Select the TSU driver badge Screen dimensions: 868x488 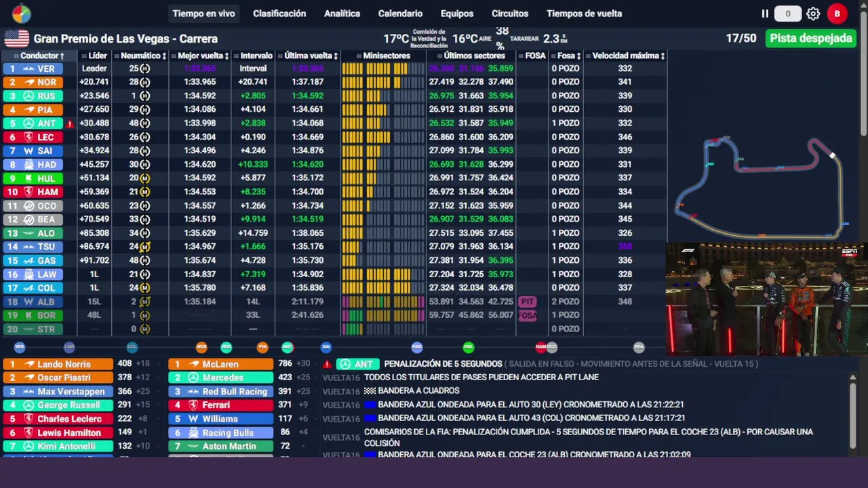coord(33,247)
